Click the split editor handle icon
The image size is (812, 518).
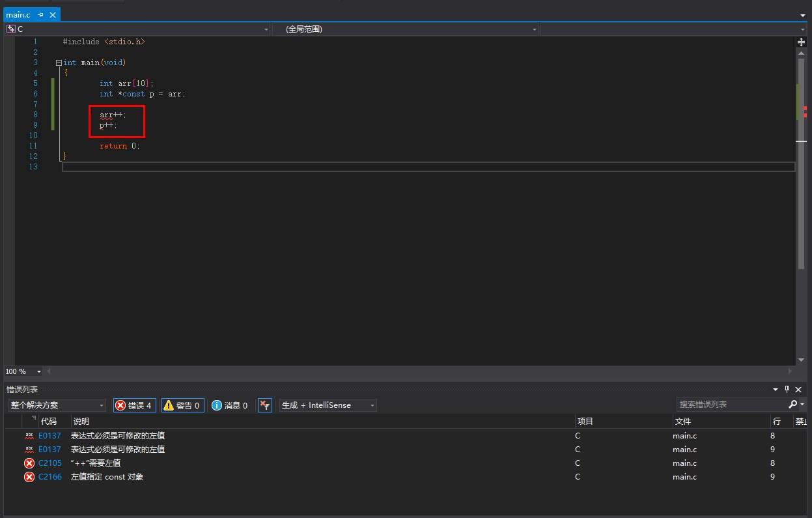coord(801,42)
